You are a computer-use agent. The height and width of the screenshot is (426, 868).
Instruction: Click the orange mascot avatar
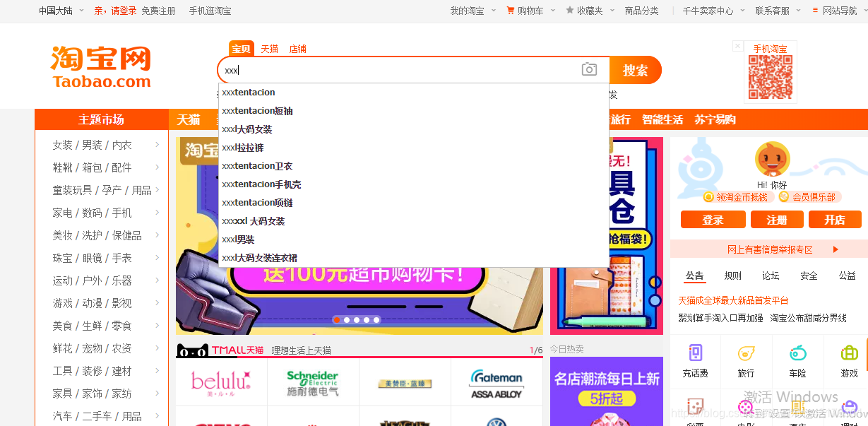773,159
